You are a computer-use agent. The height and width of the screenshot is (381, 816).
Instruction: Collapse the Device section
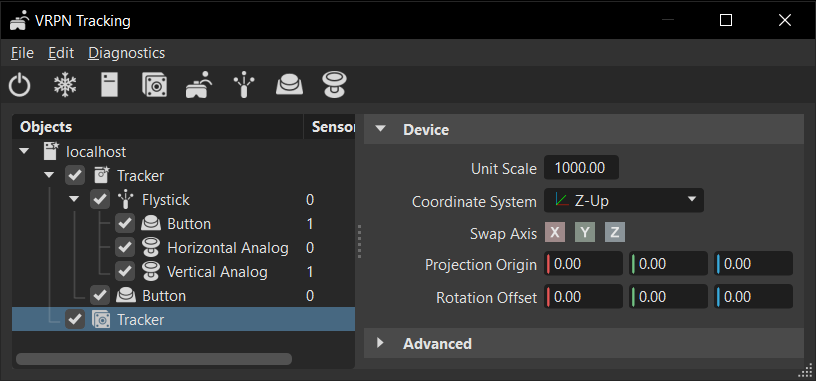(x=381, y=129)
